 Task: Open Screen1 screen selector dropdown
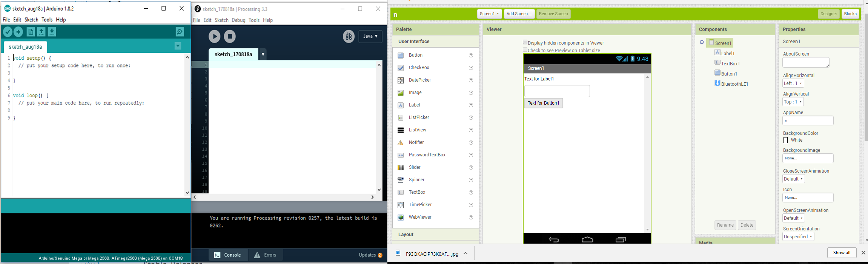pos(489,14)
